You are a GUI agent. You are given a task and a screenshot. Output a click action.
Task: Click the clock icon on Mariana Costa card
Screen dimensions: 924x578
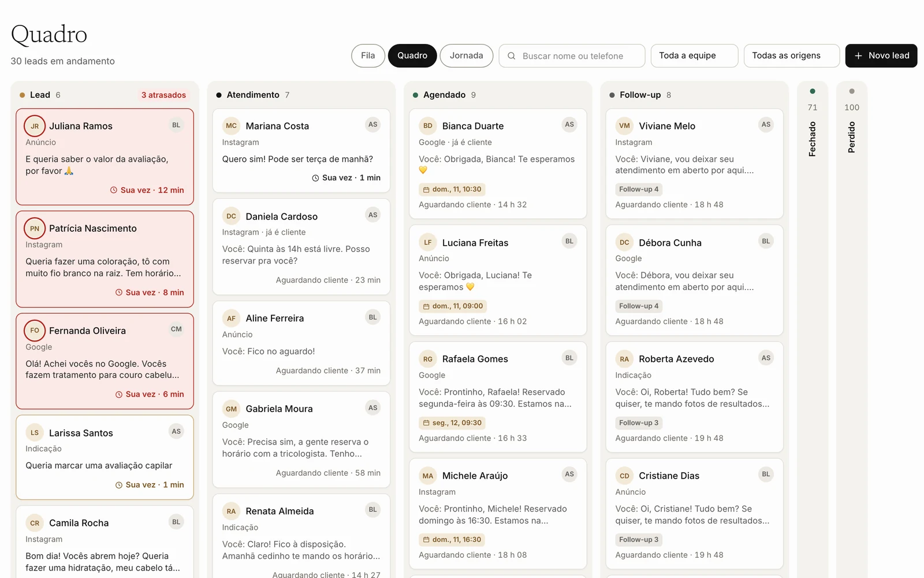click(x=315, y=178)
